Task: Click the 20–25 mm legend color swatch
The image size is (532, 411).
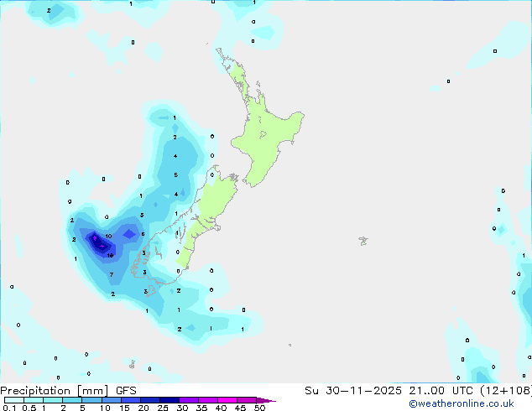Action: [150, 400]
